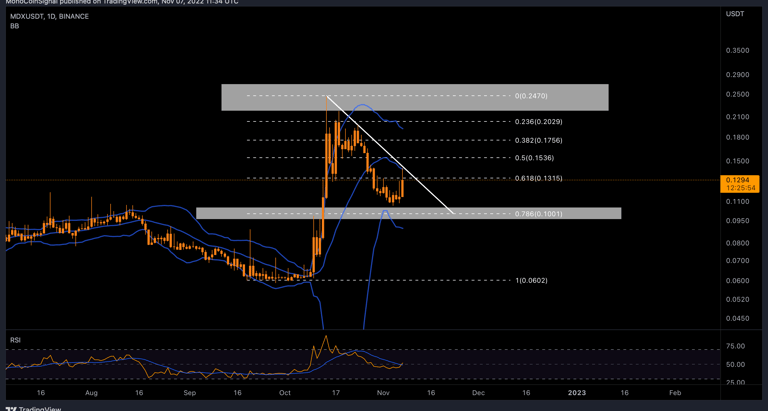Click the MDXUSDT symbol label
This screenshot has width=768, height=411.
25,17
